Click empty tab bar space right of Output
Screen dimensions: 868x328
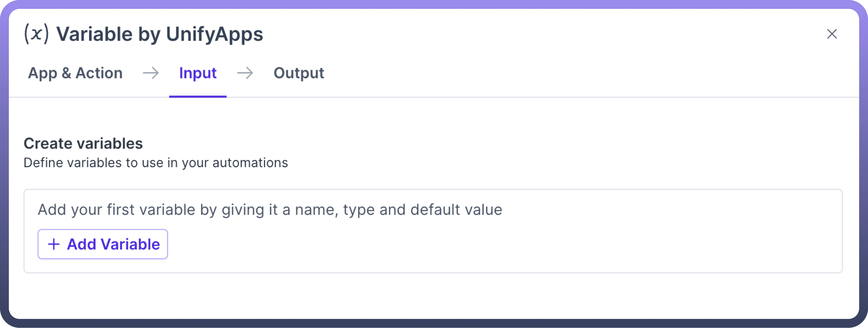(x=573, y=73)
